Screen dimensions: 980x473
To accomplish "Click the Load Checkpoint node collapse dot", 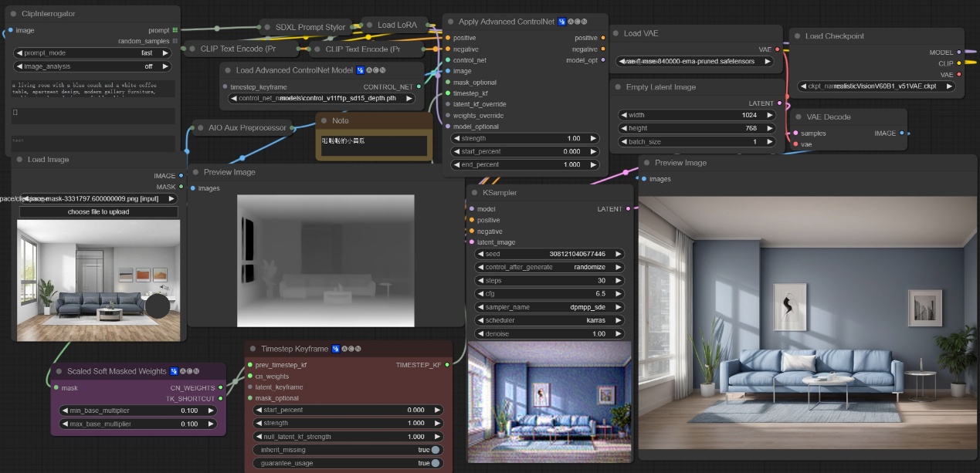I will tap(796, 36).
